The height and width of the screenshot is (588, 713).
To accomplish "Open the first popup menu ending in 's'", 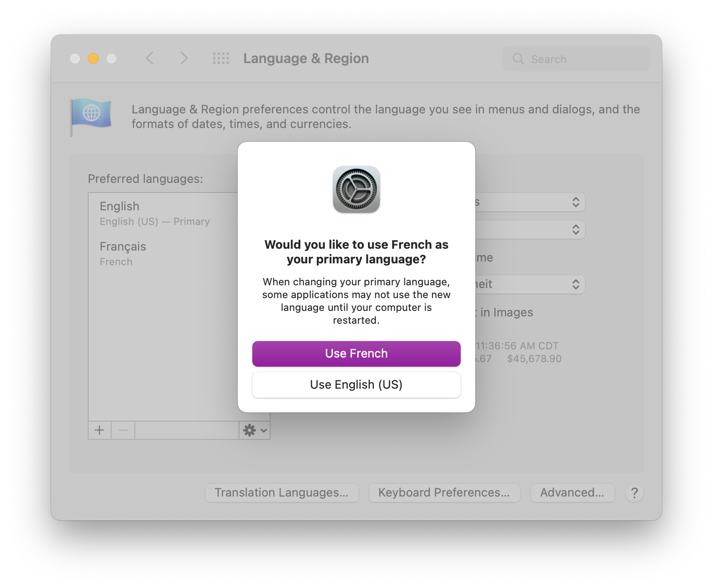I will (x=530, y=202).
